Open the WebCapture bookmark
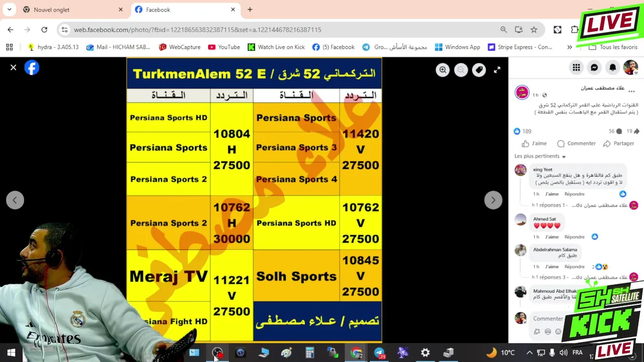This screenshot has height=362, width=644. (179, 47)
